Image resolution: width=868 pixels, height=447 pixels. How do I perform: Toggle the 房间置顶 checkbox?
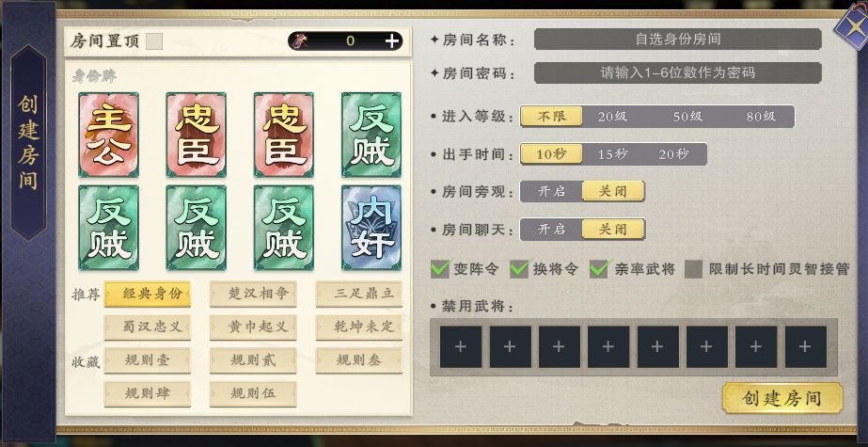pyautogui.click(x=154, y=41)
